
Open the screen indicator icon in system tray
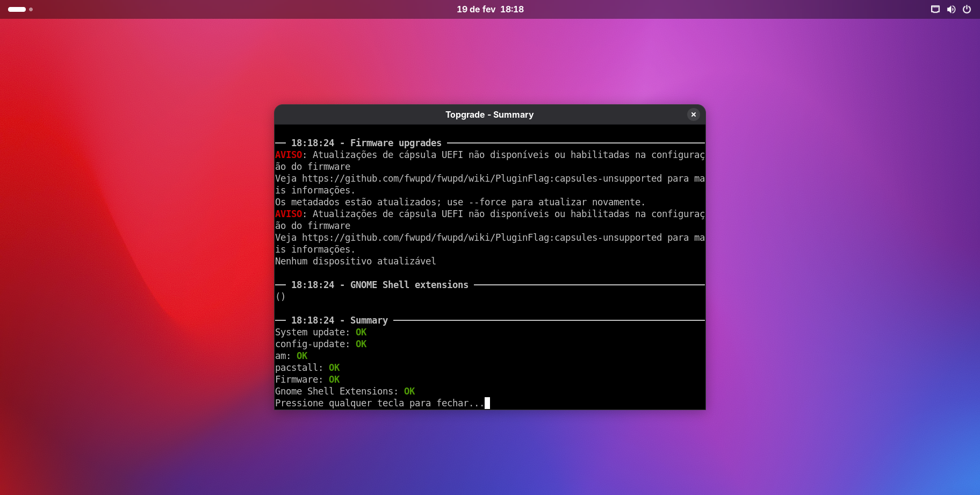(935, 9)
